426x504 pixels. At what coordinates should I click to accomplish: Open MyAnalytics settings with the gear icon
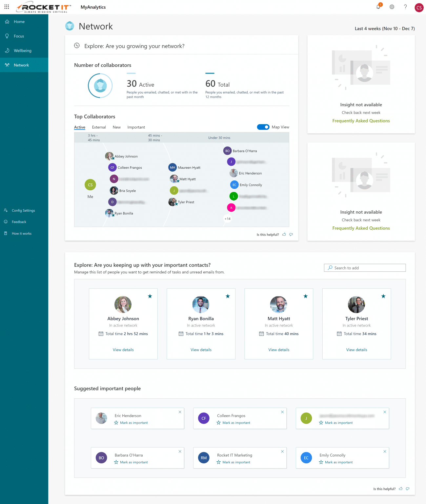392,7
